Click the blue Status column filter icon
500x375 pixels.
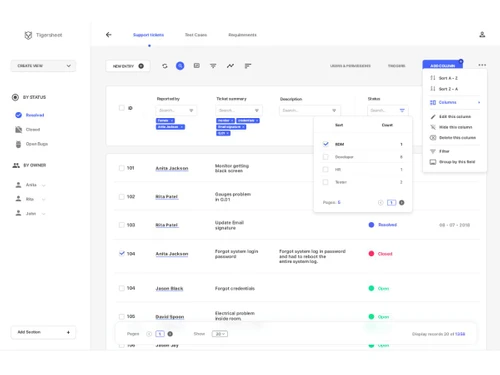[x=402, y=110]
